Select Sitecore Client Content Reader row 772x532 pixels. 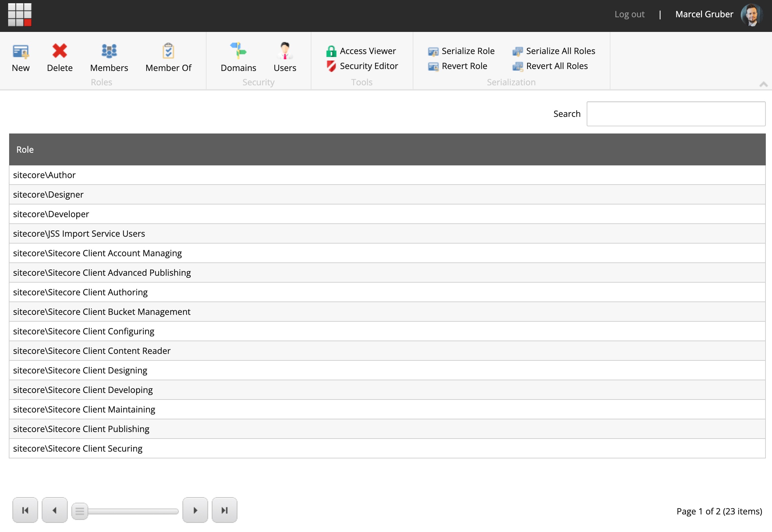[x=387, y=351]
